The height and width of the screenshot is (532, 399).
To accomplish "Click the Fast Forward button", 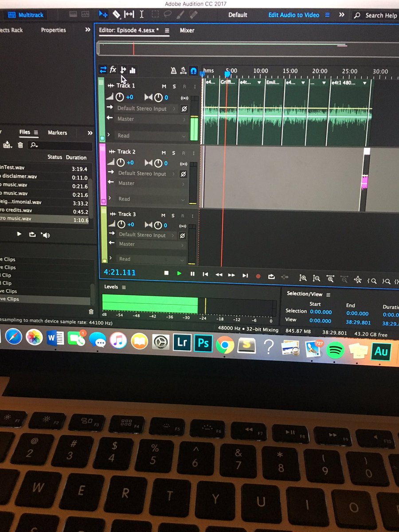I will click(x=231, y=275).
